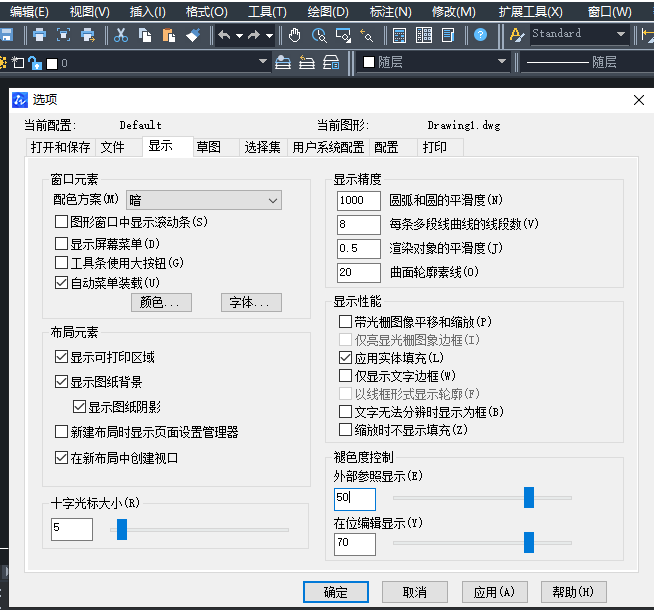Click the Paste clipboard icon
The width and height of the screenshot is (654, 610).
pyautogui.click(x=169, y=35)
